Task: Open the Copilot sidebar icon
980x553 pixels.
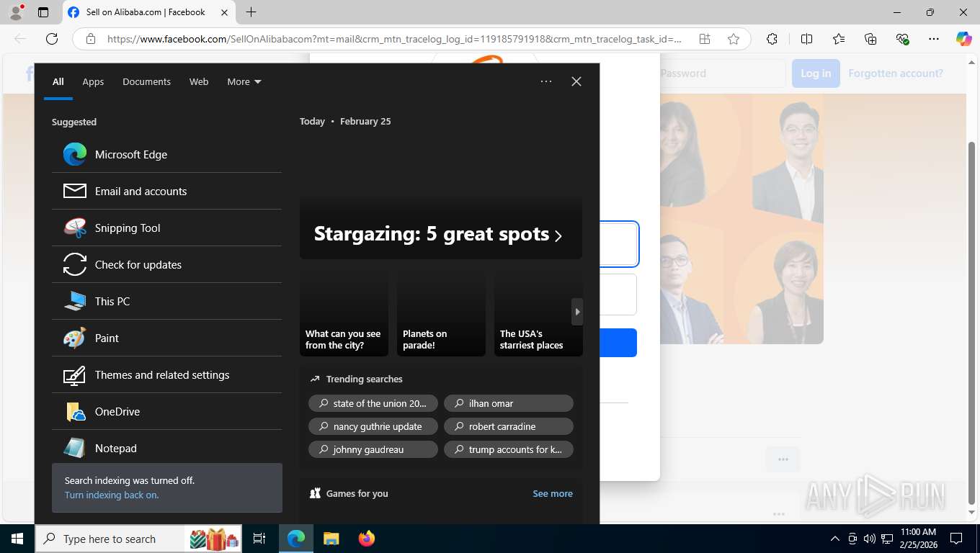Action: (x=963, y=39)
